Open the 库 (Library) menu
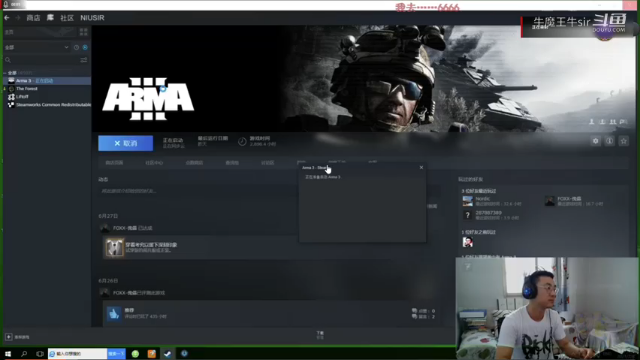Screen dimensions: 640x360 coord(50,18)
